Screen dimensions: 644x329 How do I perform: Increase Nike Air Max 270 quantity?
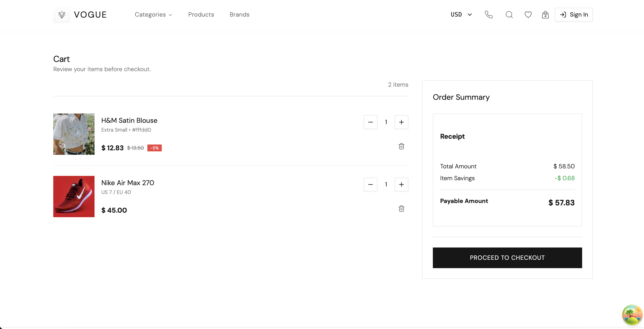tap(401, 184)
